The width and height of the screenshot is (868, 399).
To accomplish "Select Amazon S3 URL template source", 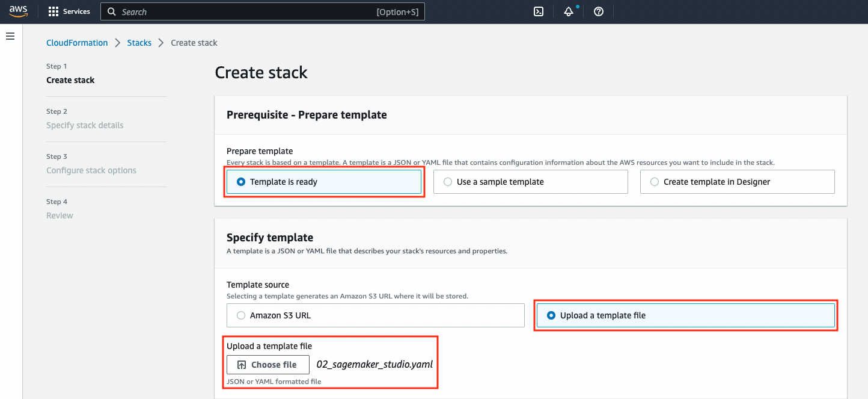I will pyautogui.click(x=376, y=315).
